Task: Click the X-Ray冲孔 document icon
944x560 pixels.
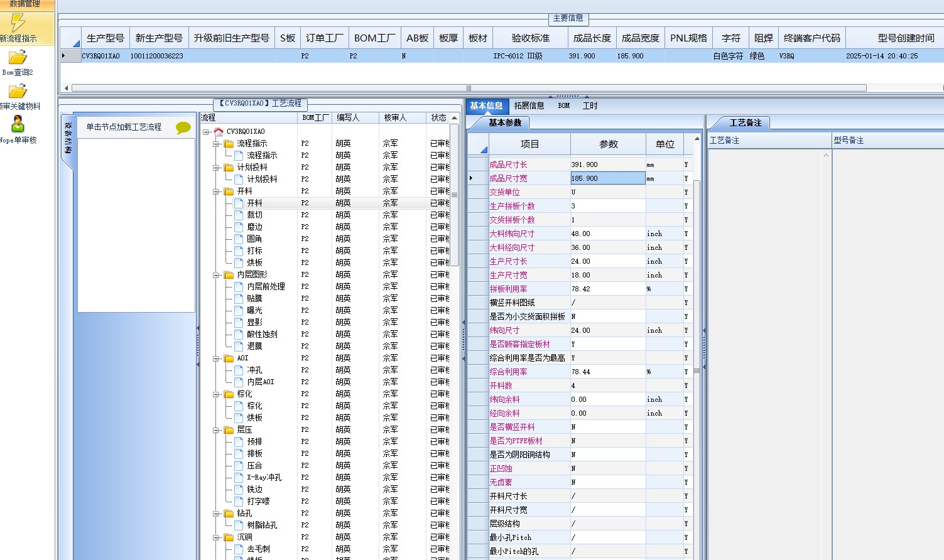Action: coord(239,478)
